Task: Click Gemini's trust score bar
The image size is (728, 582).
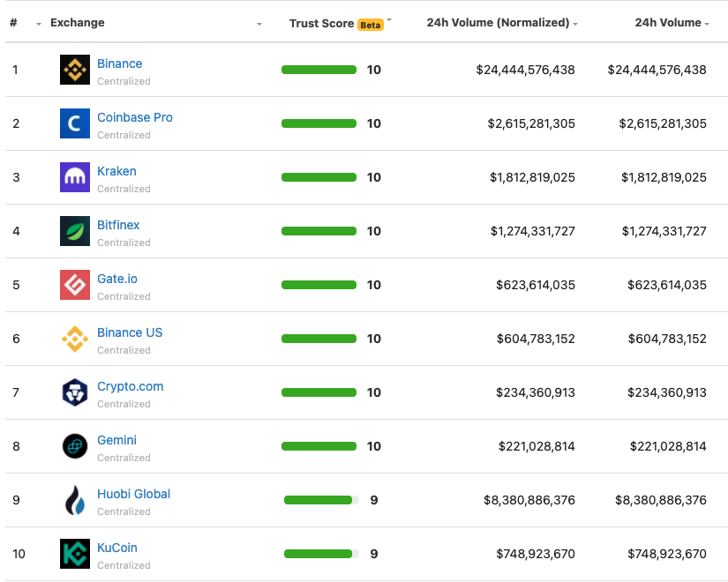Action: (x=319, y=446)
